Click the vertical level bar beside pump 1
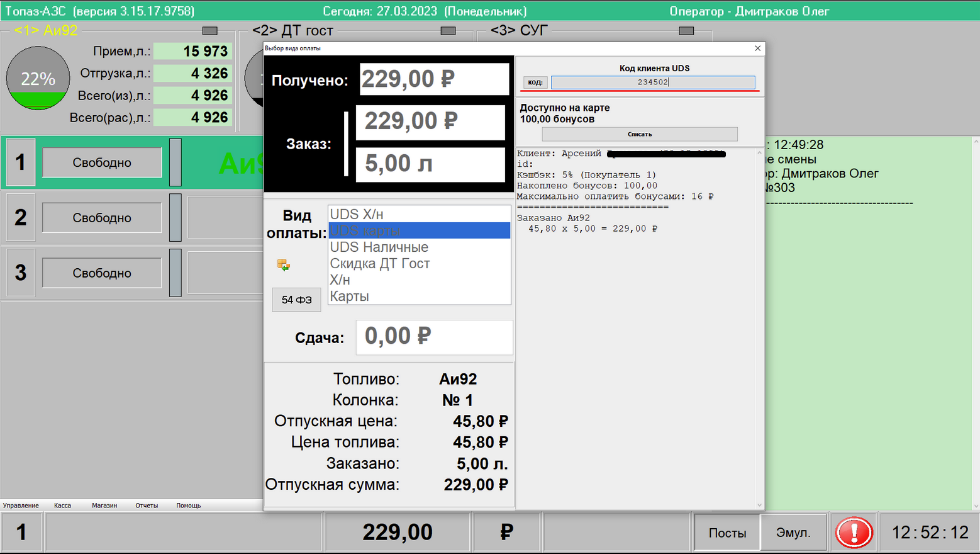This screenshot has width=980, height=554. [x=175, y=162]
